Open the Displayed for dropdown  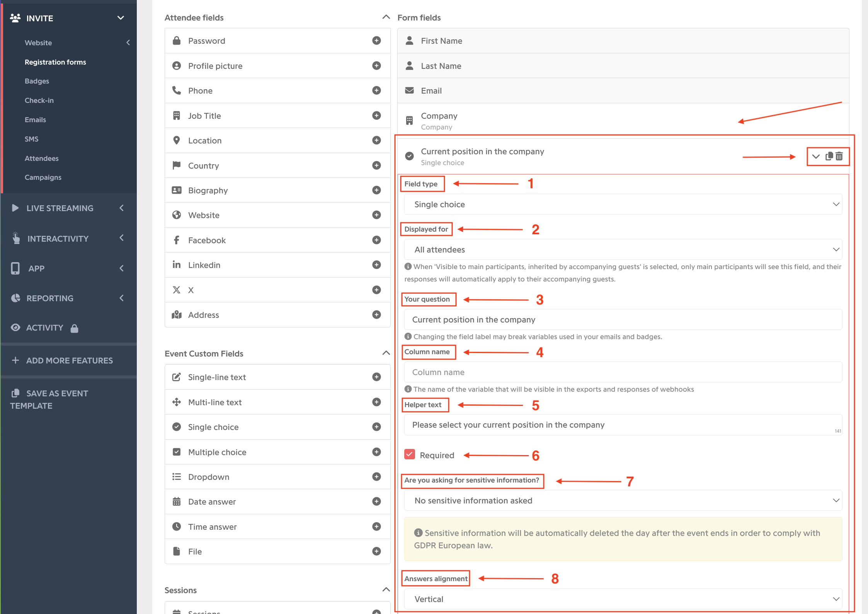tap(623, 249)
